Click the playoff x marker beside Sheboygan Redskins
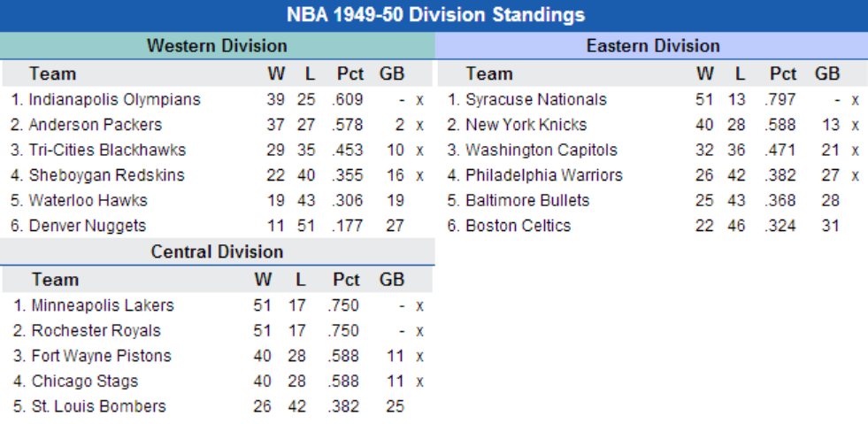Viewport: 868px width, 424px height. (x=420, y=175)
